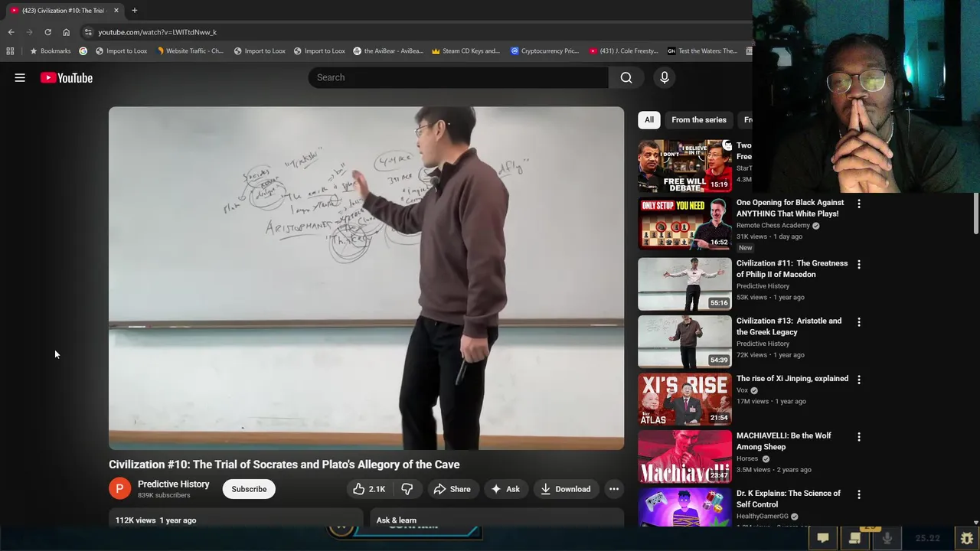Screen dimensions: 980x551
Task: Click the browser home icon
Action: point(66,32)
